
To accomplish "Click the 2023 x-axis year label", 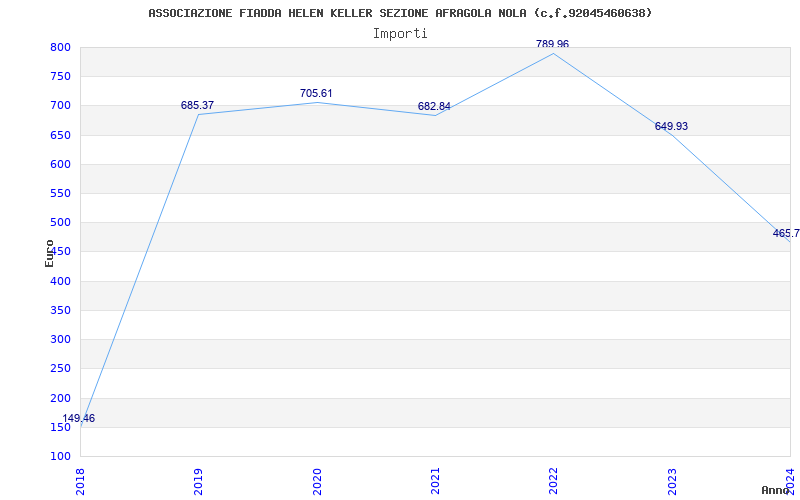I will [672, 481].
